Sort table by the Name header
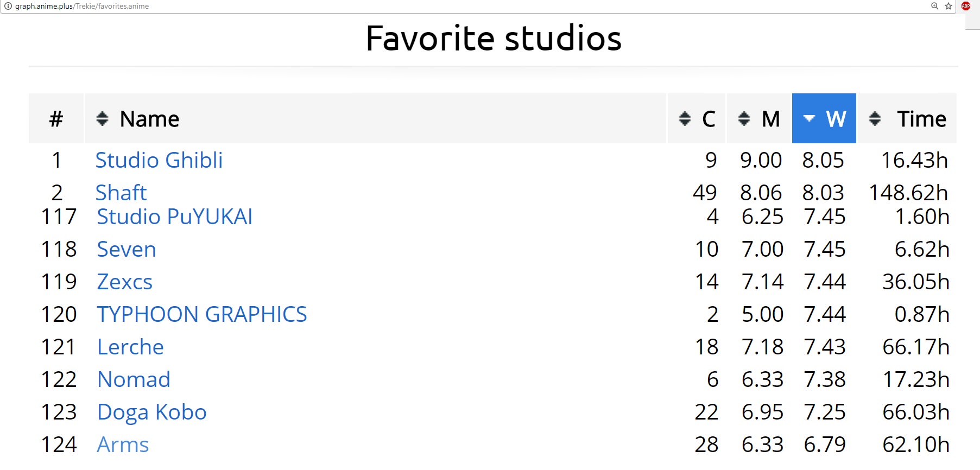This screenshot has height=470, width=980. (149, 119)
